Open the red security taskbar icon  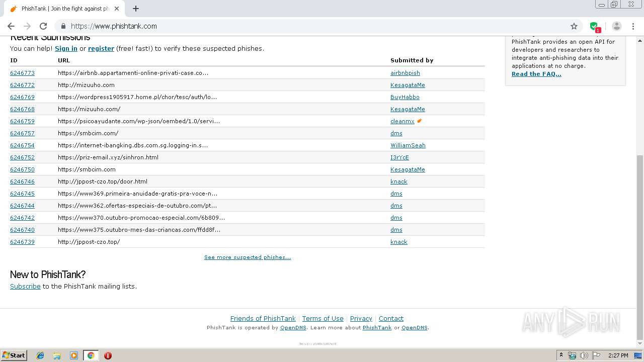108,355
